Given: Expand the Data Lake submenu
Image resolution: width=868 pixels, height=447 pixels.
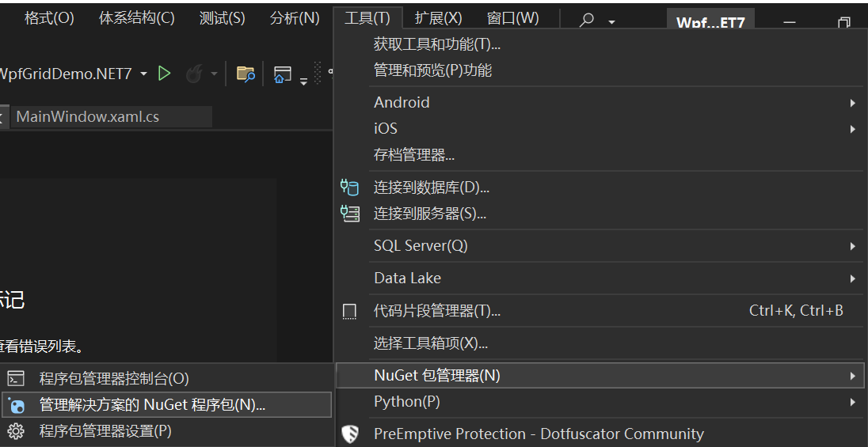Looking at the screenshot, I should (x=852, y=278).
